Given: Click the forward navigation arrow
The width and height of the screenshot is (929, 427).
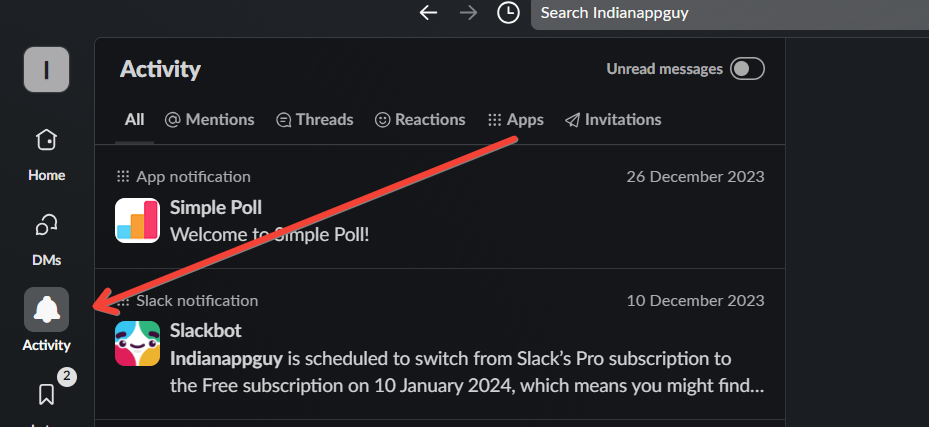Looking at the screenshot, I should pyautogui.click(x=468, y=13).
